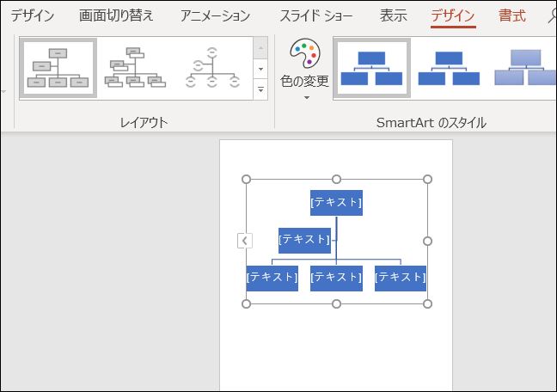Switch to the 表示 tab
The height and width of the screenshot is (392, 557).
pyautogui.click(x=393, y=15)
